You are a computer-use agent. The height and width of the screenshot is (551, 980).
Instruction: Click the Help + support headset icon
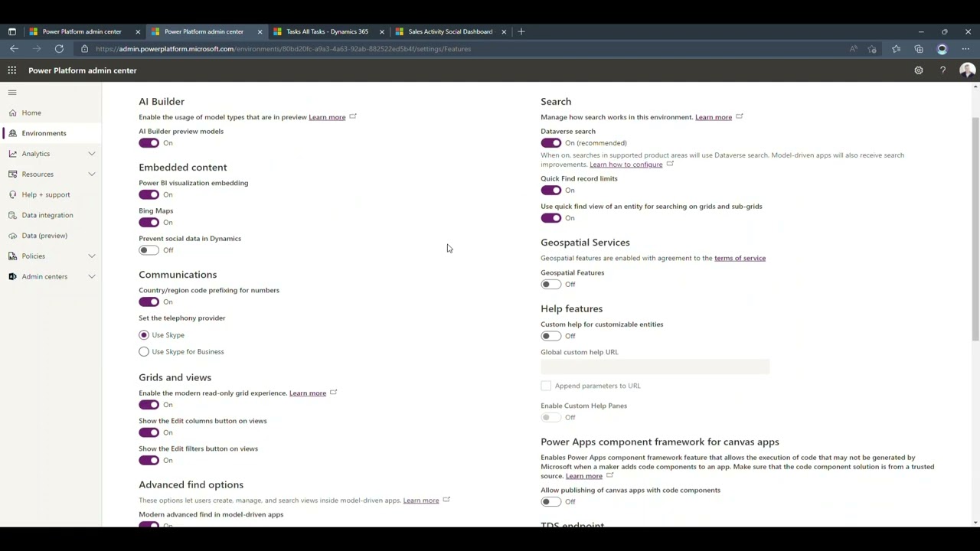tap(12, 194)
